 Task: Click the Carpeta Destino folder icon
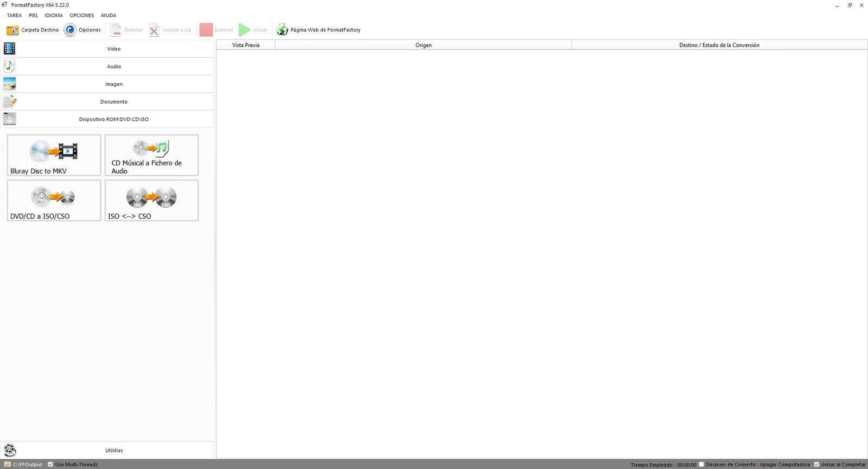pyautogui.click(x=12, y=30)
